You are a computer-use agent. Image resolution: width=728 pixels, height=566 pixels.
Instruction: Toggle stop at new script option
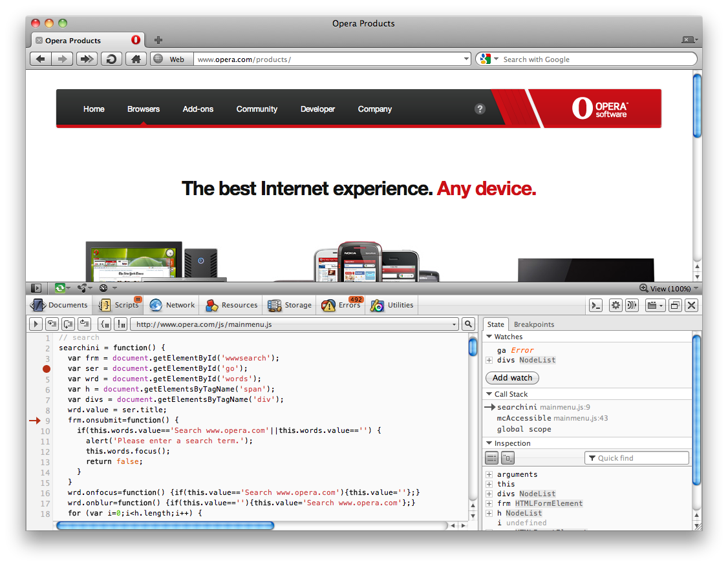tap(105, 324)
